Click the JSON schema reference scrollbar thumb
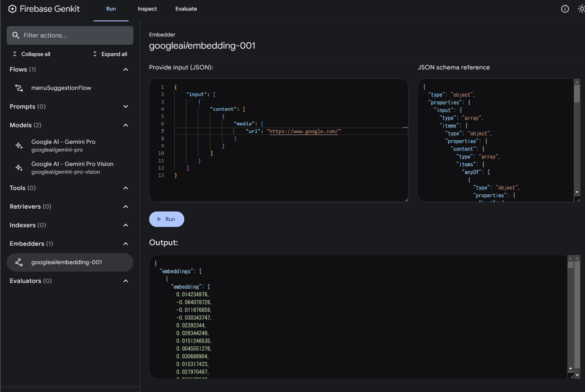The width and height of the screenshot is (585, 392). pos(577,94)
